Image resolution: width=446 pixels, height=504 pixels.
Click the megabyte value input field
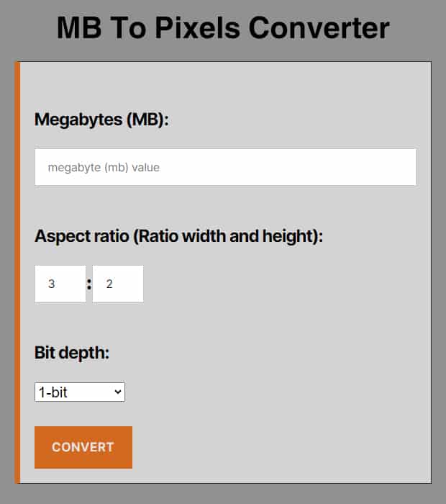click(x=225, y=167)
